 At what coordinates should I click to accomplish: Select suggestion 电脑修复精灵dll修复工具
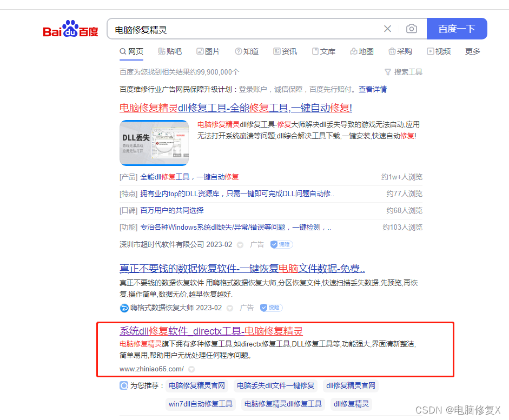pyautogui.click(x=283, y=404)
